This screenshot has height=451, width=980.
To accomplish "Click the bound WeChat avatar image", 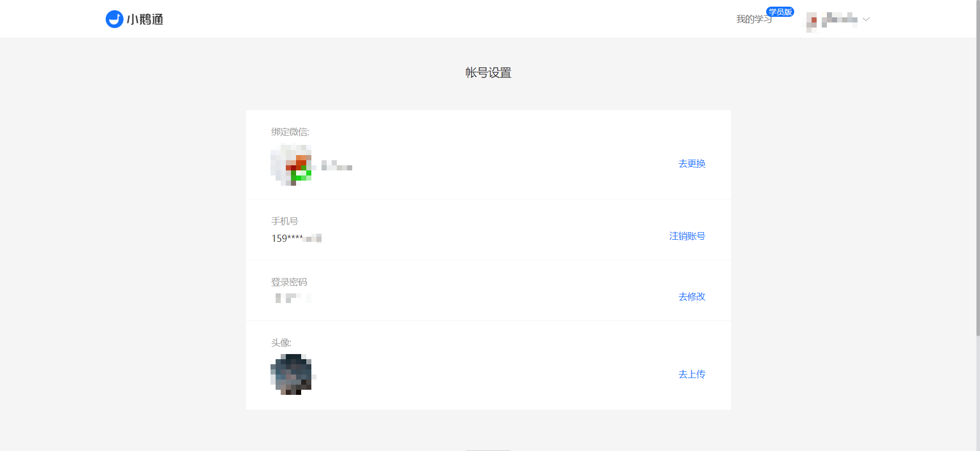I will tap(291, 165).
